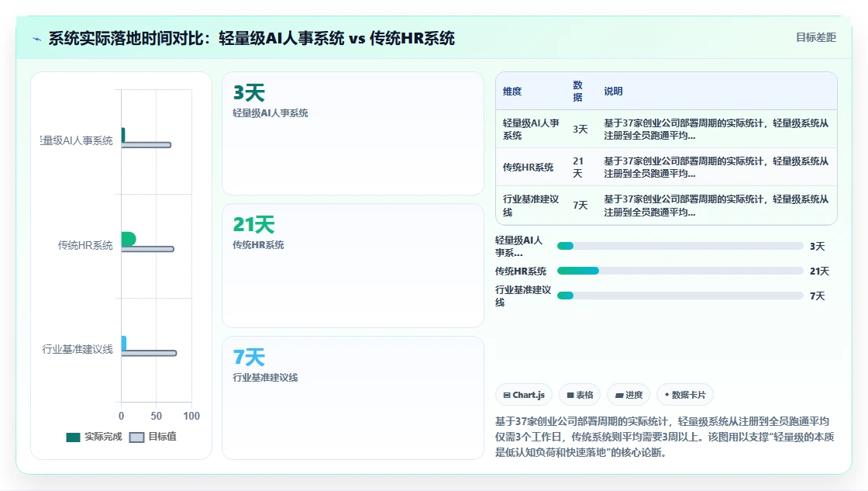Click the 数据 table column header

(x=577, y=91)
